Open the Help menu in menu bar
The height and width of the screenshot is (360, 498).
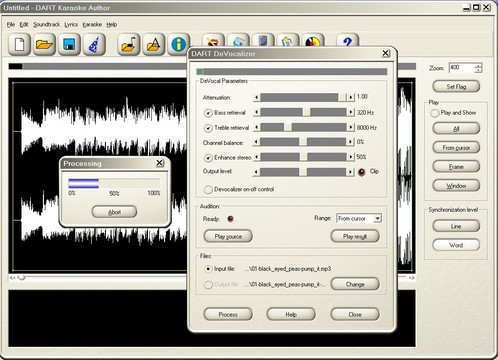[112, 24]
